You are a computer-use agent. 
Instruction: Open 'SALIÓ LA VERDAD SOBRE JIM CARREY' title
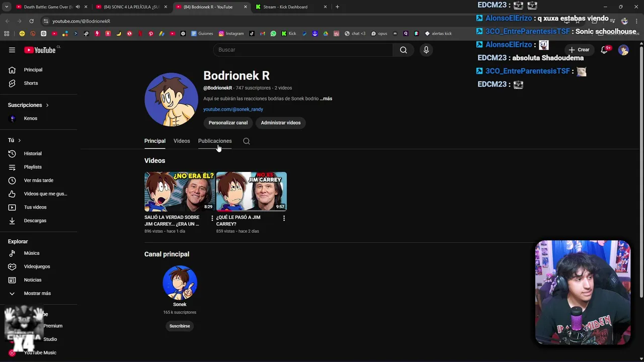coord(172,220)
